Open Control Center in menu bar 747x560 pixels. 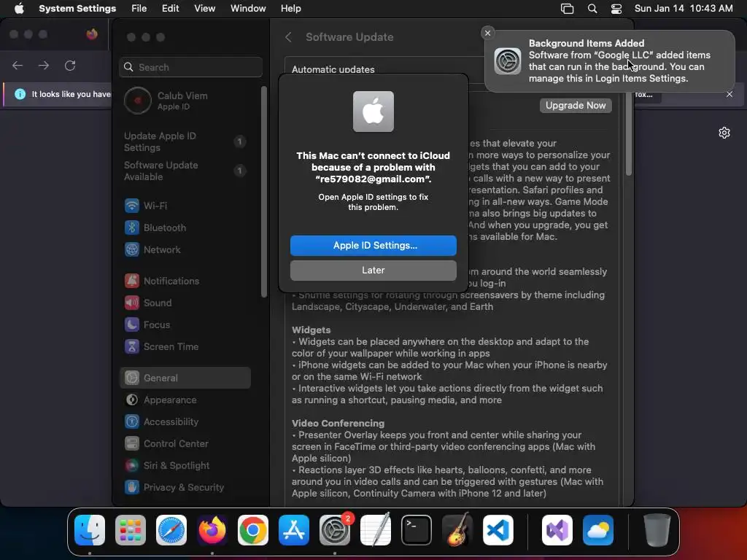point(616,9)
